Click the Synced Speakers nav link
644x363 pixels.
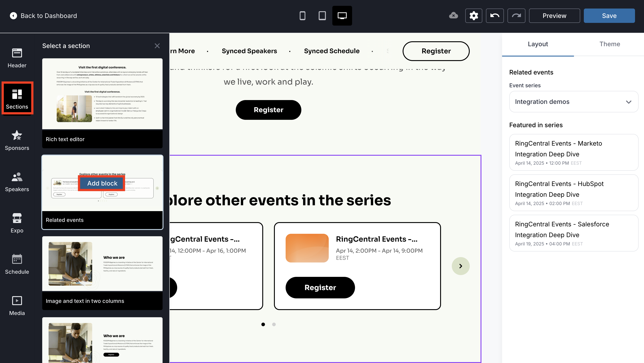tap(249, 51)
